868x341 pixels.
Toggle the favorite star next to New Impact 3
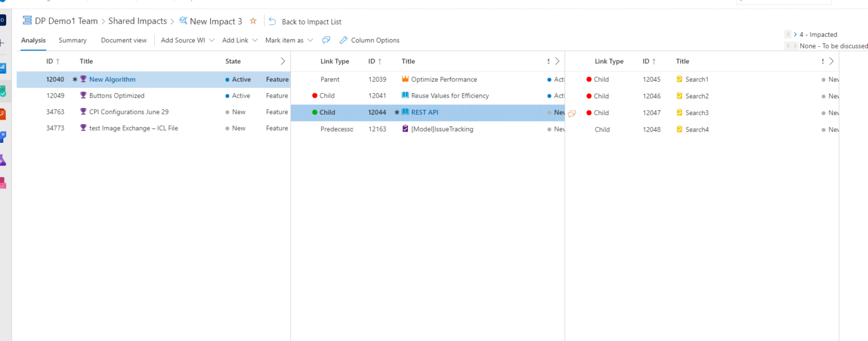tap(253, 21)
